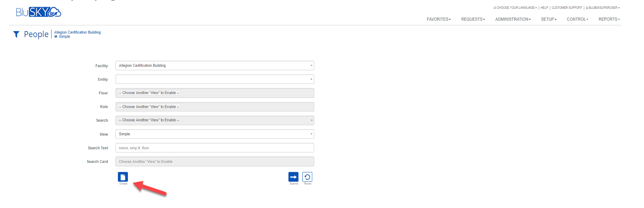644x208 pixels.
Task: Click the Help link
Action: [544, 8]
